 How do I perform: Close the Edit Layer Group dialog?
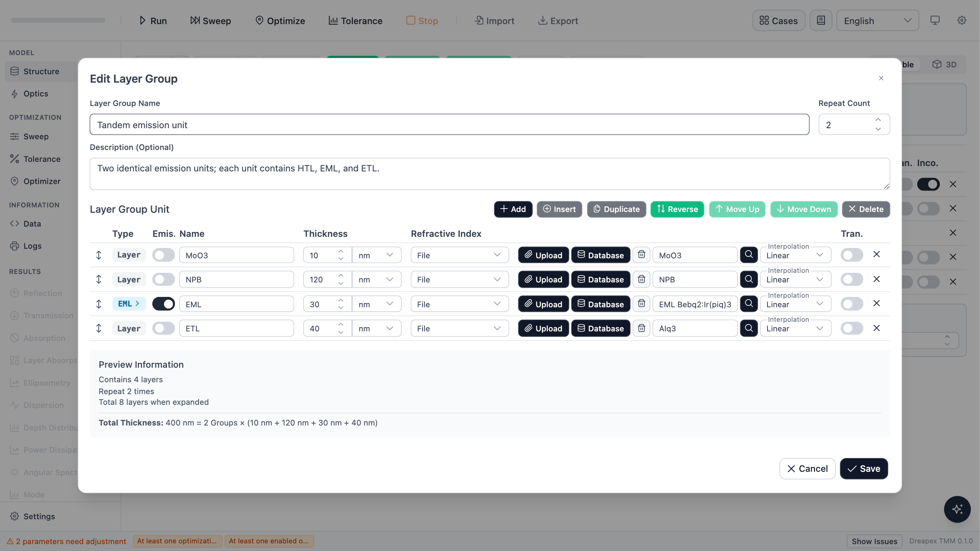[881, 78]
